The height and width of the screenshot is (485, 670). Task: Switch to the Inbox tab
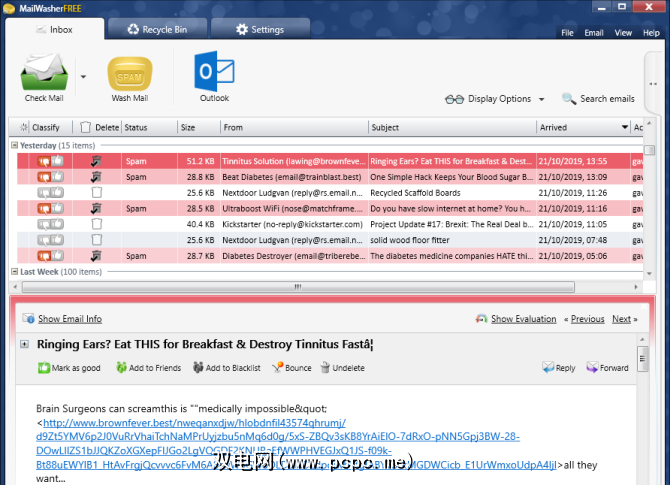tap(55, 29)
